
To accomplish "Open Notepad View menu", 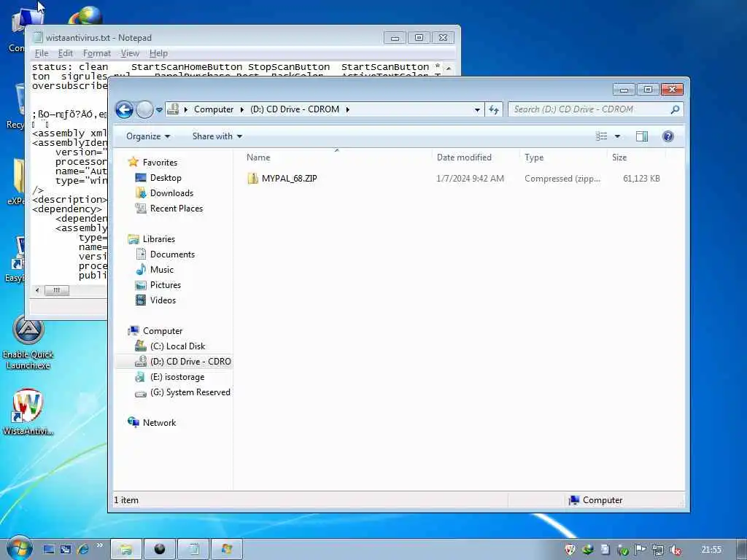I will pos(130,53).
